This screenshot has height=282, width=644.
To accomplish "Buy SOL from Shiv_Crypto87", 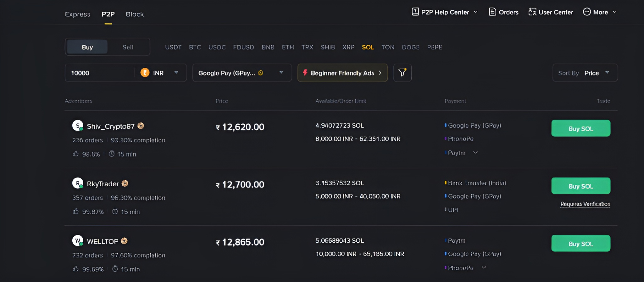I will (581, 128).
